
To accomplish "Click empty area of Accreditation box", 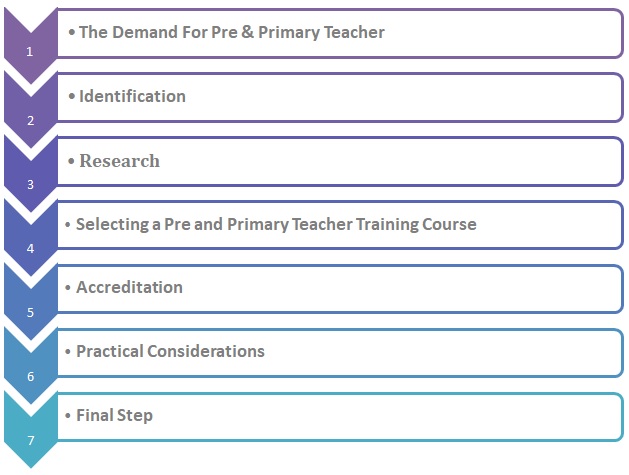I will pos(401,289).
